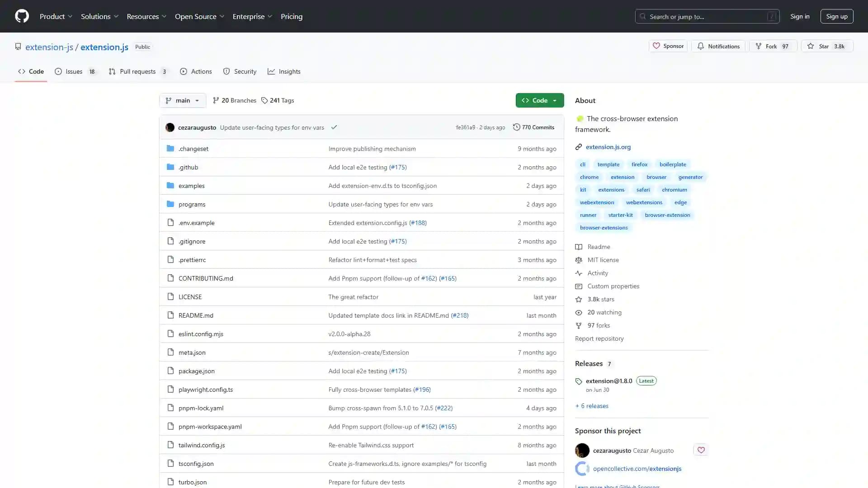Viewport: 868px width, 488px height.
Task: Select the browser-extensions topic tag
Action: [604, 228]
